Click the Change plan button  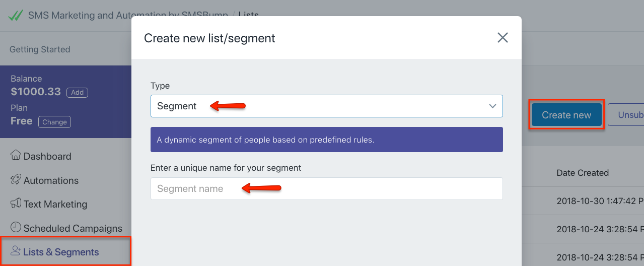(54, 122)
